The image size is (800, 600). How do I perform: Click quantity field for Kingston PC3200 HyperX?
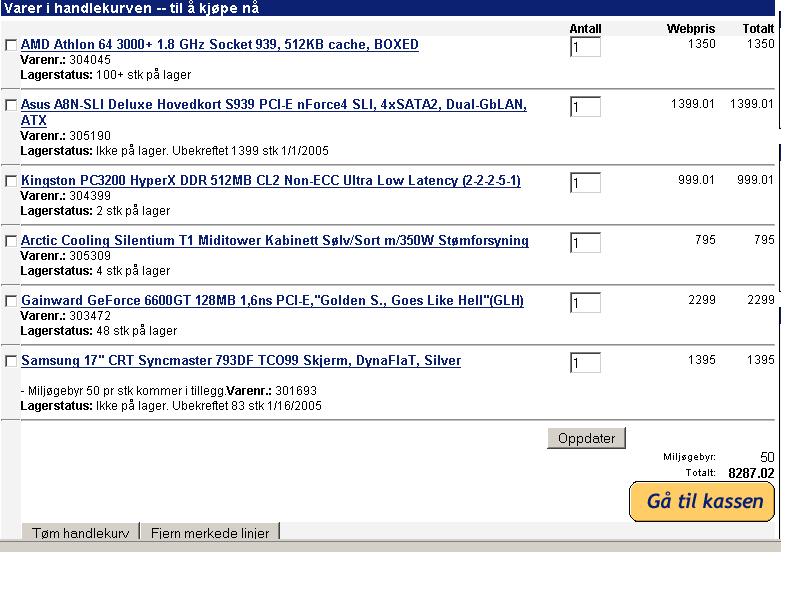[585, 183]
